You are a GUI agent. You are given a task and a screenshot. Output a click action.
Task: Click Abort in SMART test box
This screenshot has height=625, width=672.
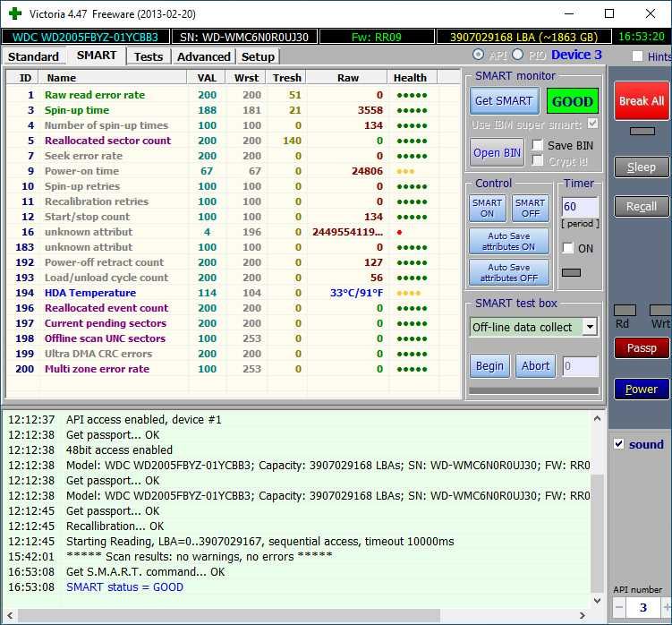(535, 366)
